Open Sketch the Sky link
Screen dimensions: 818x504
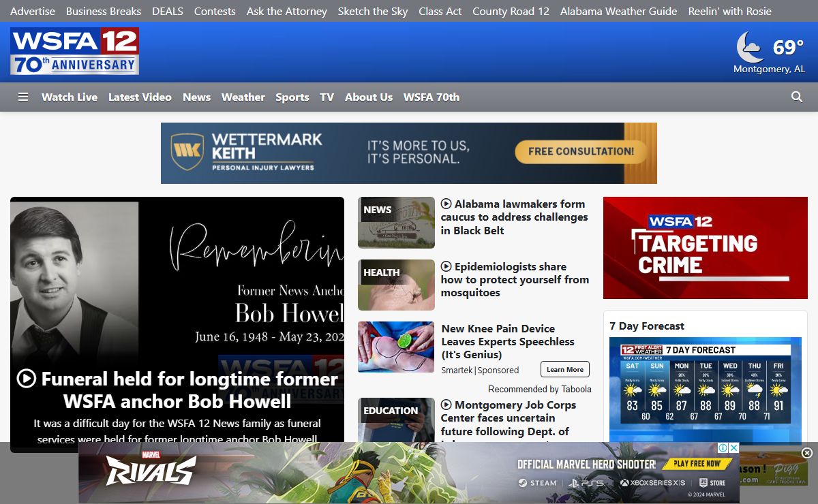tap(373, 11)
